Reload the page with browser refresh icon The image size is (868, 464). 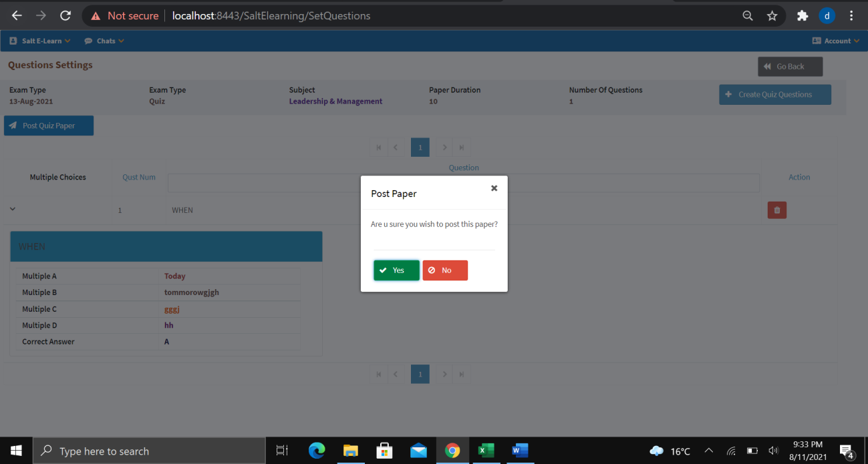tap(65, 15)
